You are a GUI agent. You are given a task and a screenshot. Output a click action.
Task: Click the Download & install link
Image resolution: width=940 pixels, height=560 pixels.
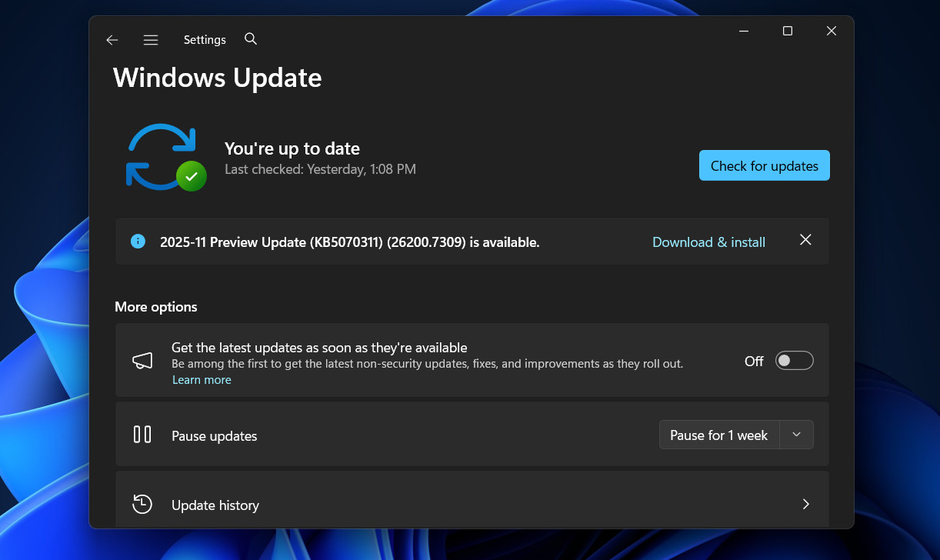708,242
